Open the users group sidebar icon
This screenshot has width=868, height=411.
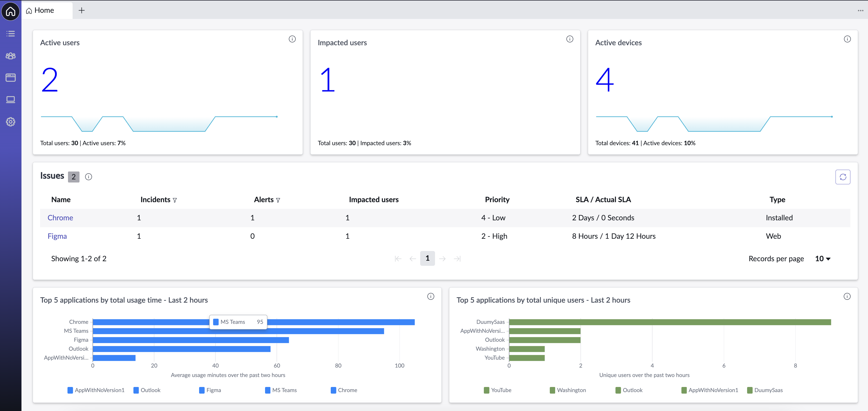(x=10, y=56)
